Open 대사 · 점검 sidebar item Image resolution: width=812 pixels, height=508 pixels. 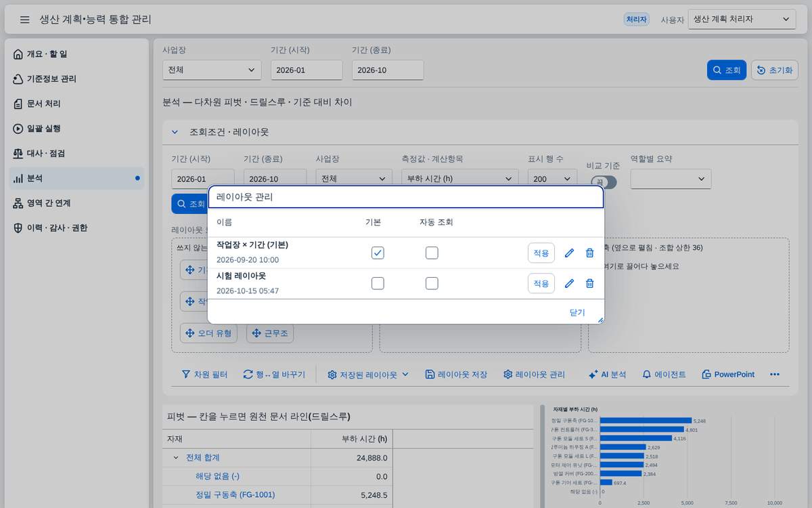(x=77, y=153)
